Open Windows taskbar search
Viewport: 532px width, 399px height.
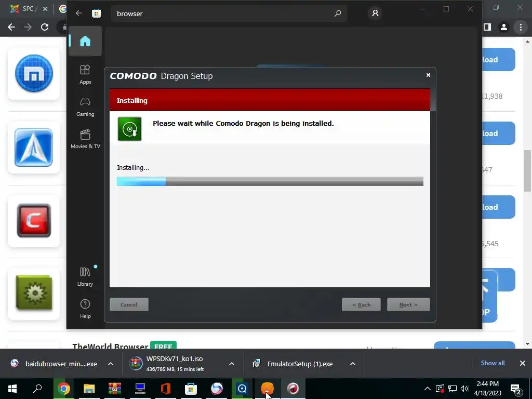click(x=37, y=389)
